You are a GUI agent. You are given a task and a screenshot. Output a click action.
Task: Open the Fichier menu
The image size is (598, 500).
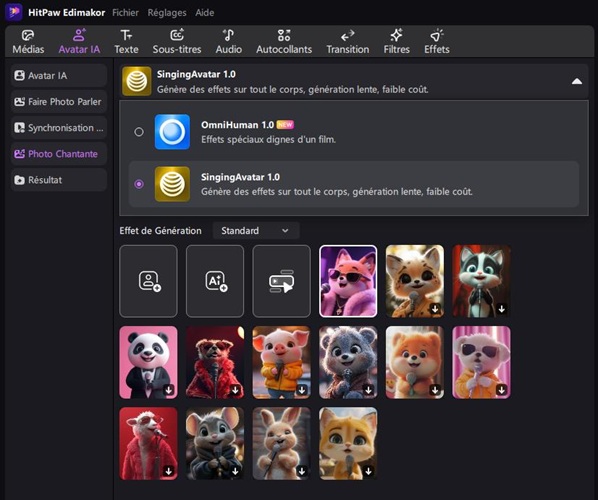click(x=125, y=13)
